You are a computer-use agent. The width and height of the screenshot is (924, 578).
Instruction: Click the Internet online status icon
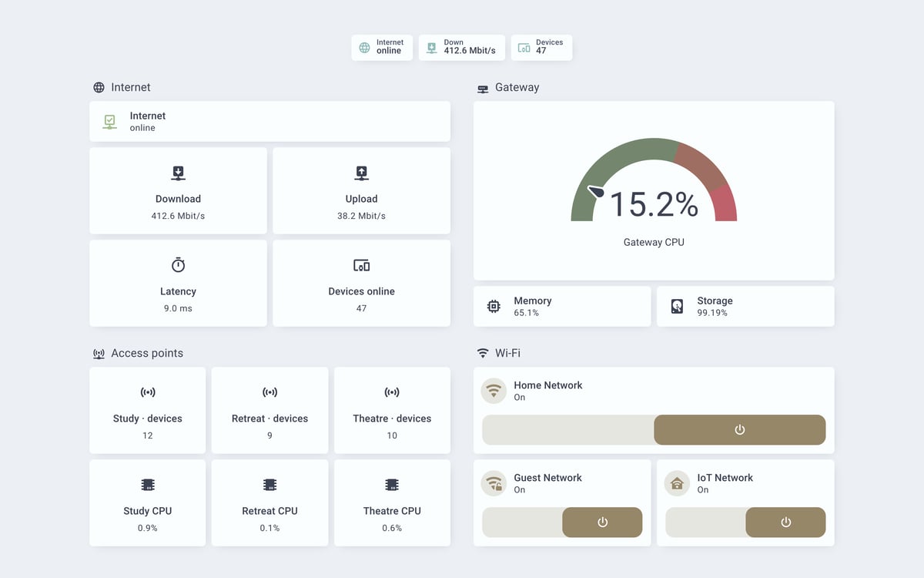click(110, 122)
